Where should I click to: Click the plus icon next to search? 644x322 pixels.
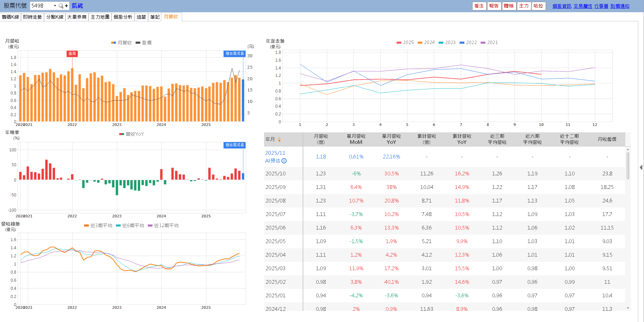[66, 6]
